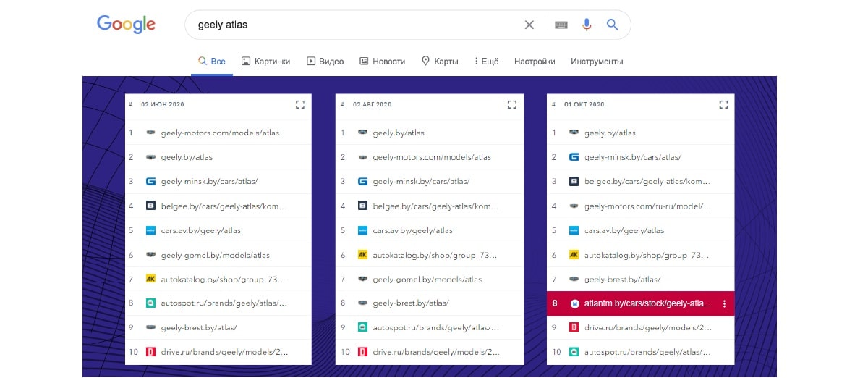Click geely-minsk.by favicon in October list

point(574,157)
